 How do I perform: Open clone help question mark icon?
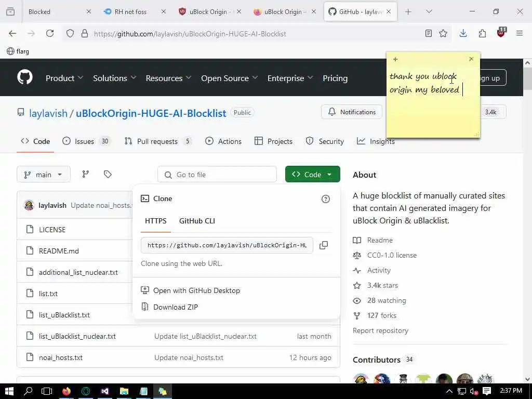pyautogui.click(x=325, y=199)
